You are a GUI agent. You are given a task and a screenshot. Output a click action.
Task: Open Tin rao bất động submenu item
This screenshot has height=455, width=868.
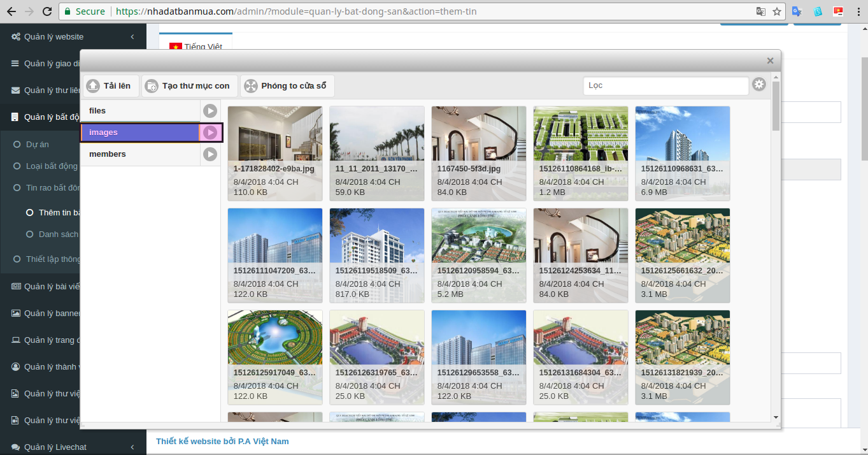[x=46, y=188]
